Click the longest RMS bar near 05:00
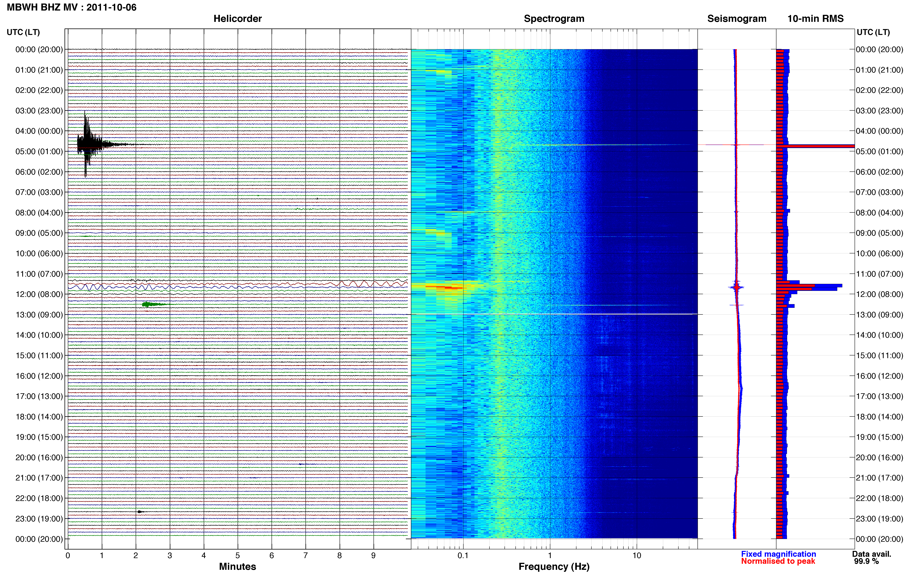Image resolution: width=924 pixels, height=578 pixels. pos(815,146)
